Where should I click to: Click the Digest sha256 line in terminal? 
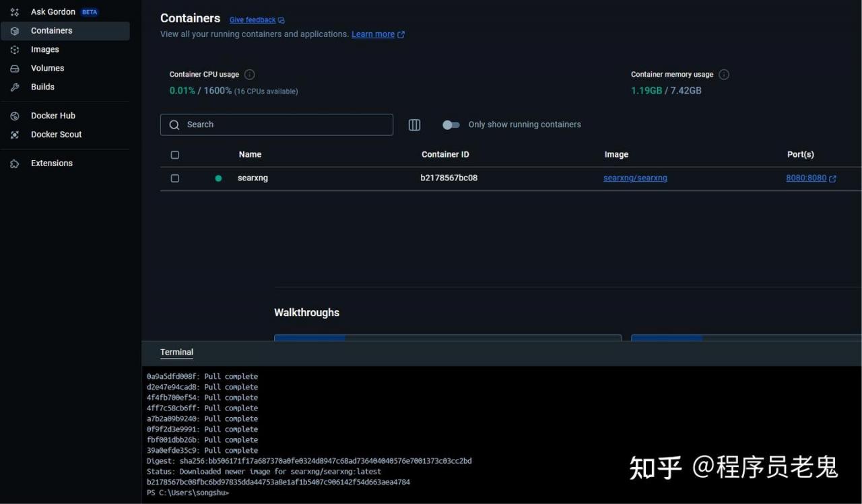(x=309, y=462)
